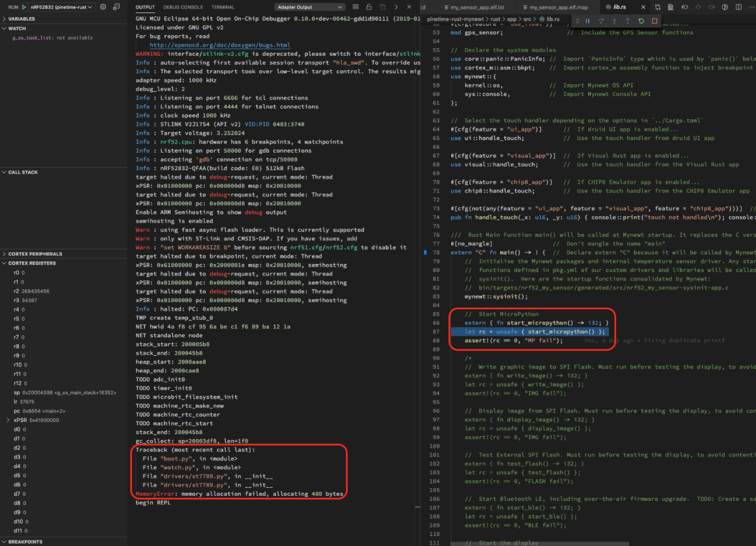Open launch configuration gear settings

pyautogui.click(x=103, y=7)
